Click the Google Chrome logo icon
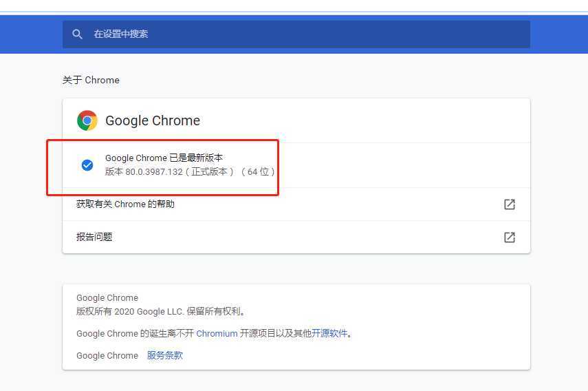The width and height of the screenshot is (588, 391). point(87,120)
